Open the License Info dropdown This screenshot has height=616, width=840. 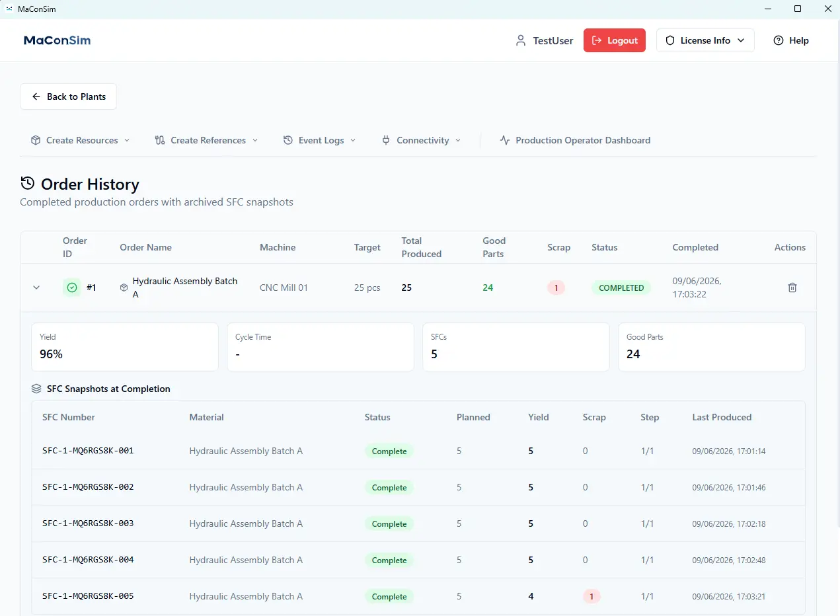[705, 40]
